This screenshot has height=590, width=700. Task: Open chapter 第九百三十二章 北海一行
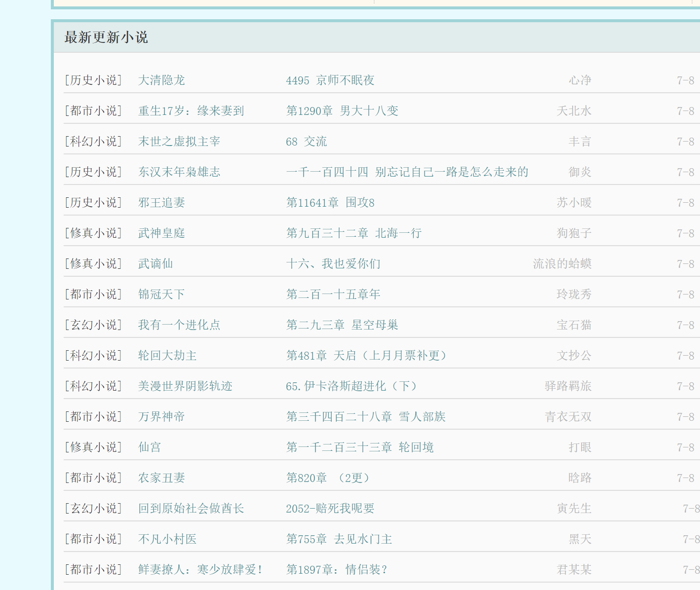point(354,233)
